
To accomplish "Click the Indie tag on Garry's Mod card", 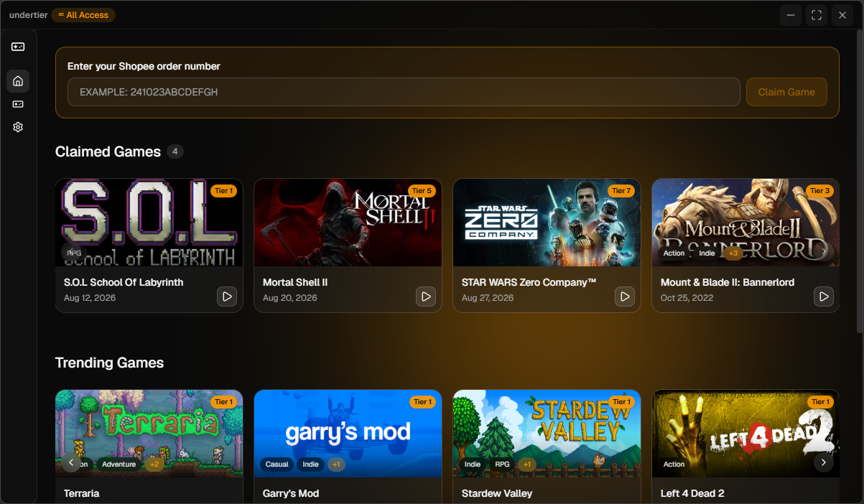I will coord(311,465).
